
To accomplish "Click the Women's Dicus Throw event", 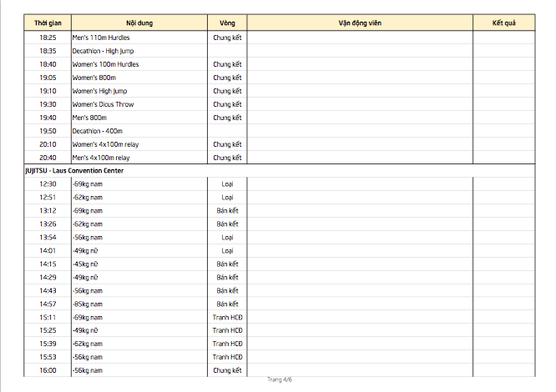I will pyautogui.click(x=104, y=104).
